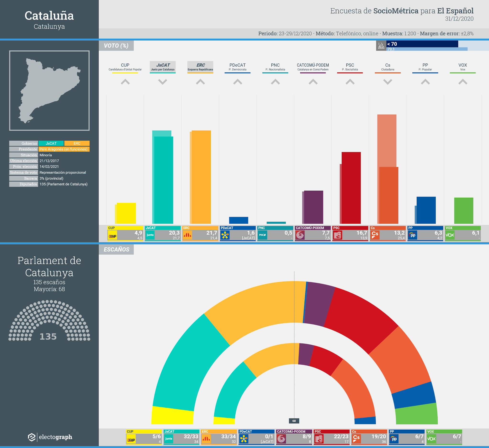Click the JxCAT government tag
The width and height of the screenshot is (489, 448).
(51, 143)
